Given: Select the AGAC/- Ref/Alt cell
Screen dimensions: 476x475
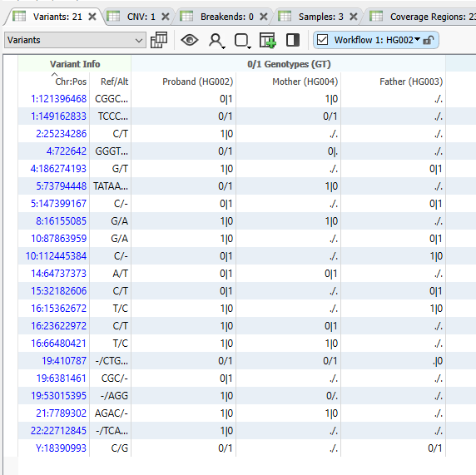Looking at the screenshot, I should (111, 413).
